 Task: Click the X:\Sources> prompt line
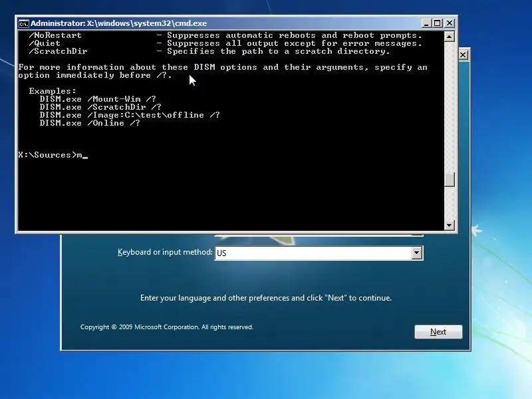coord(53,155)
